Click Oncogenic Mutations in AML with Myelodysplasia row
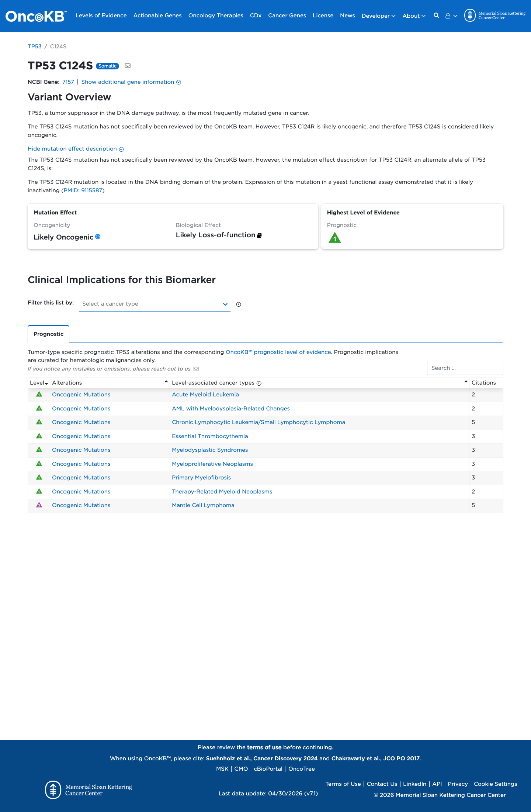 coord(81,409)
